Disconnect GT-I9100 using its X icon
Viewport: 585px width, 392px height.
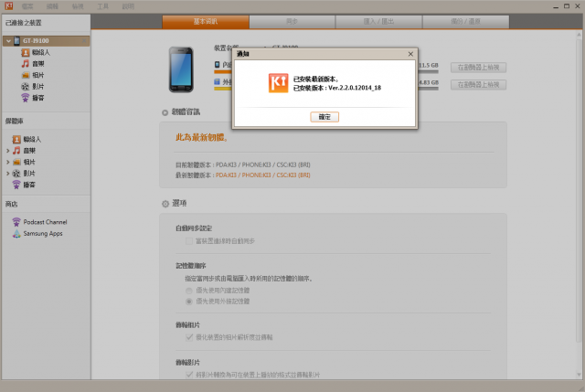pos(84,40)
